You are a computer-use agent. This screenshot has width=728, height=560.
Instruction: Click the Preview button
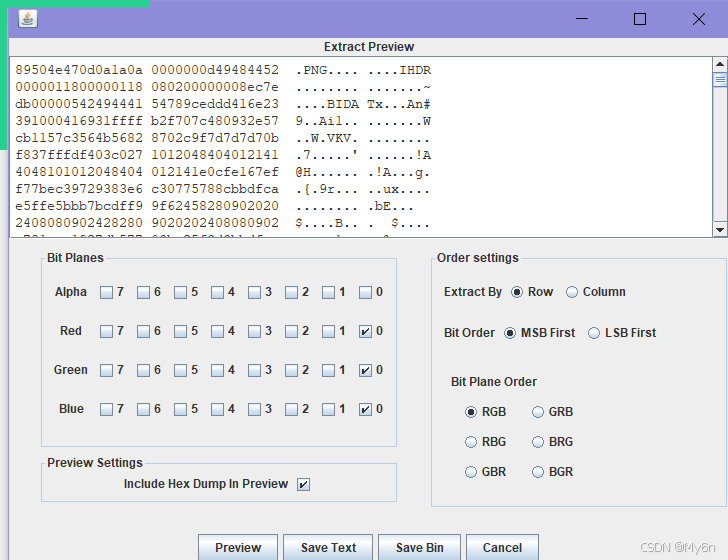point(238,547)
